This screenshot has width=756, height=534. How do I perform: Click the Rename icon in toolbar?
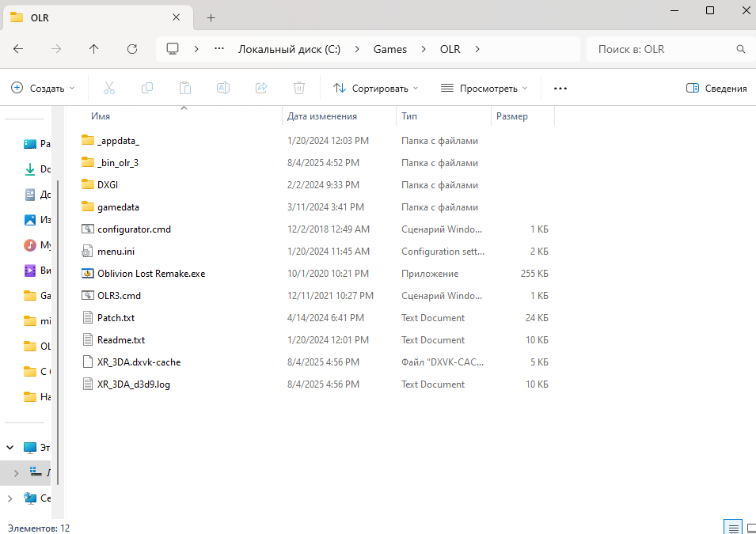(x=223, y=88)
